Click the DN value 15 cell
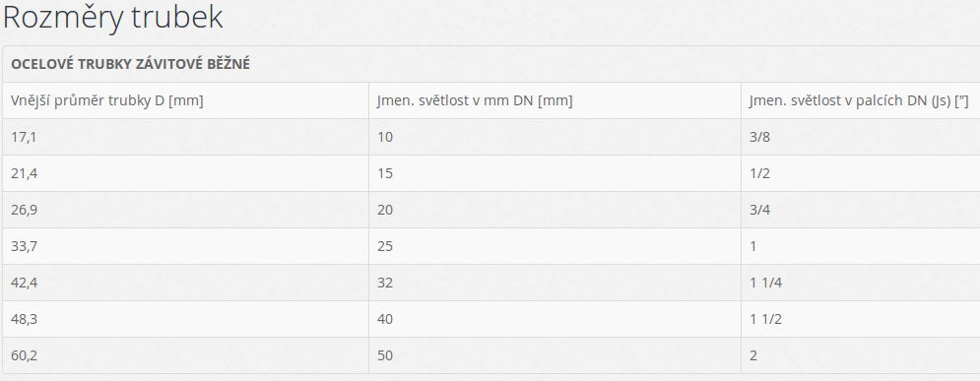980x381 pixels. [x=555, y=173]
